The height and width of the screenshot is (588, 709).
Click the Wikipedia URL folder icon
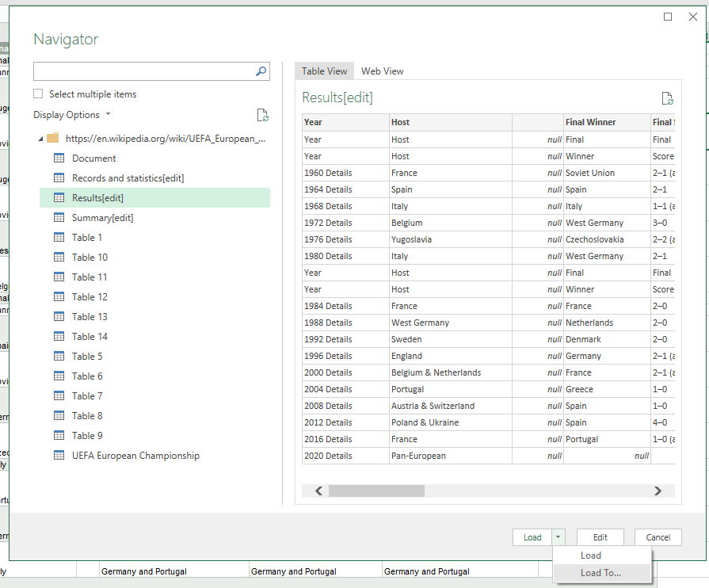(x=53, y=138)
